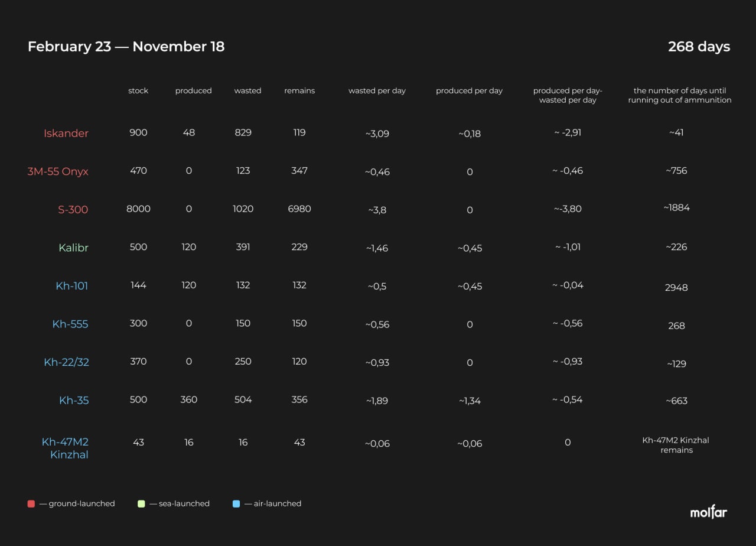Image resolution: width=756 pixels, height=546 pixels.
Task: Select the Kh-35 row label
Action: point(74,401)
